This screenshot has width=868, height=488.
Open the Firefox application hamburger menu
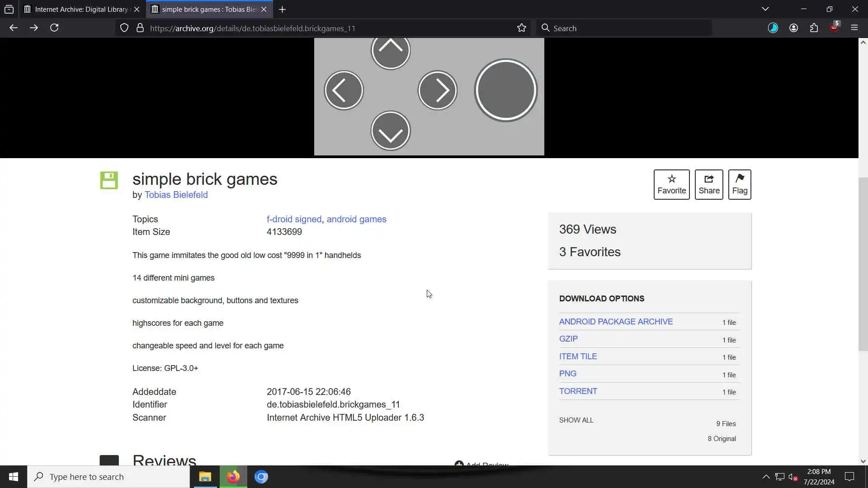[854, 28]
